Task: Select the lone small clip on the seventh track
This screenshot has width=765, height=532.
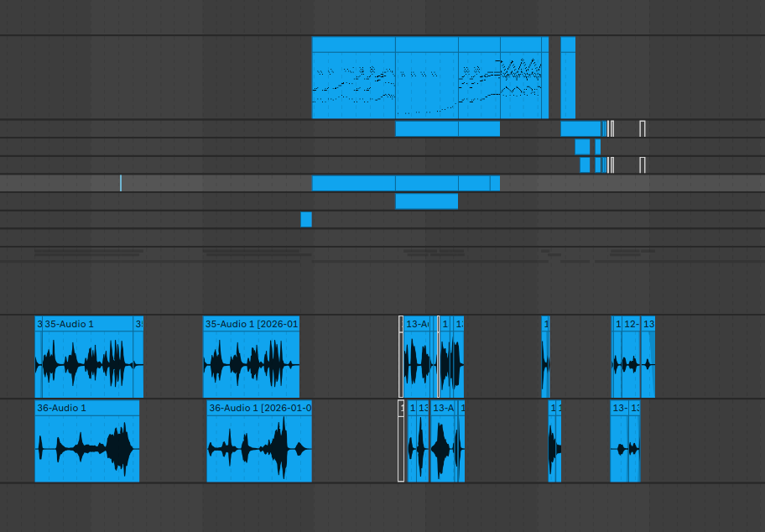Action: point(306,220)
